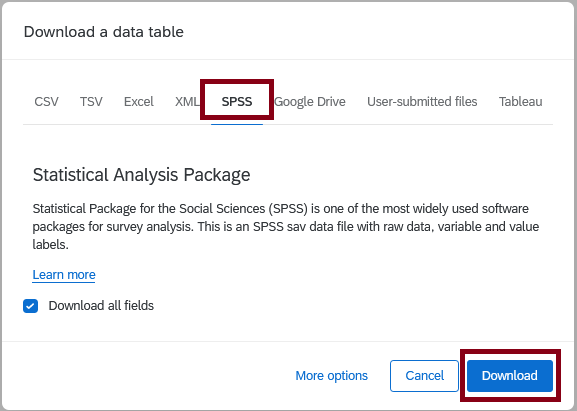Open the Tableau tab
Screen dimensions: 577x411
520,102
